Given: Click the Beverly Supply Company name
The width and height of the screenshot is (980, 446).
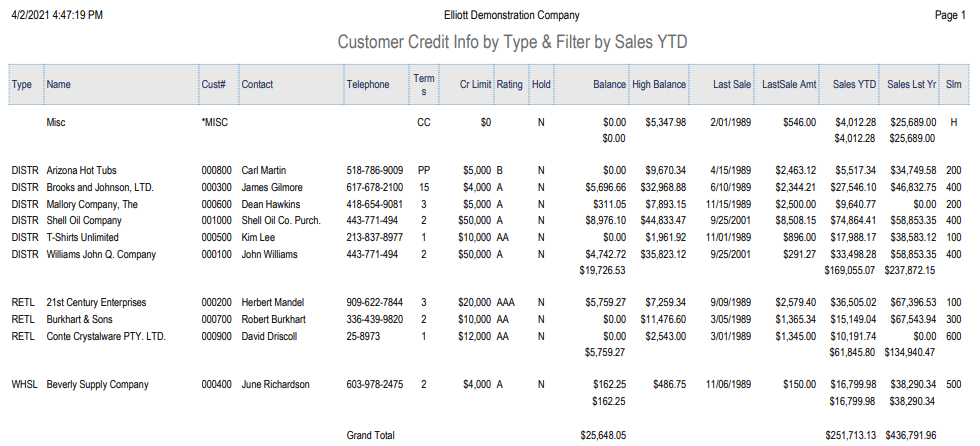Looking at the screenshot, I should [x=98, y=384].
